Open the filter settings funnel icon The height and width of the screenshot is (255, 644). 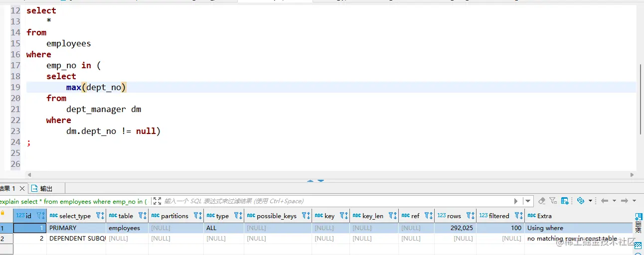click(553, 201)
